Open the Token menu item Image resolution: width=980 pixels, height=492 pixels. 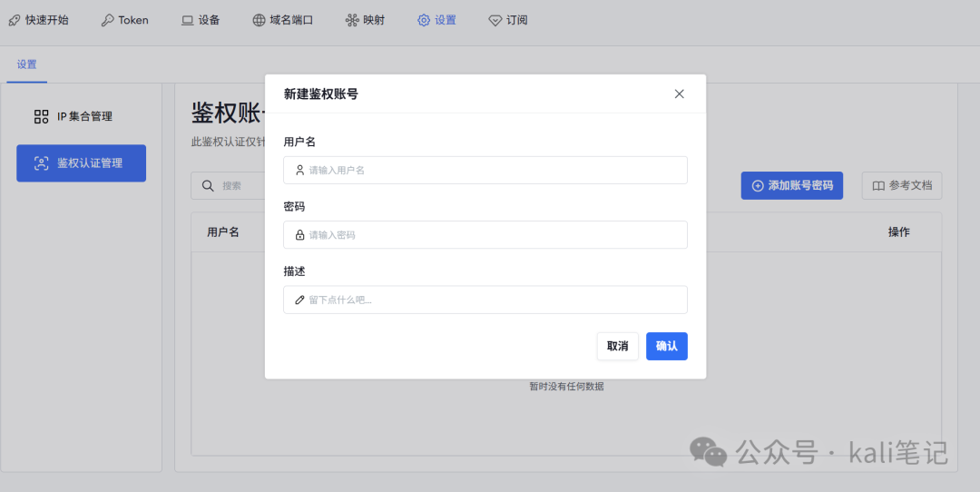click(x=133, y=20)
